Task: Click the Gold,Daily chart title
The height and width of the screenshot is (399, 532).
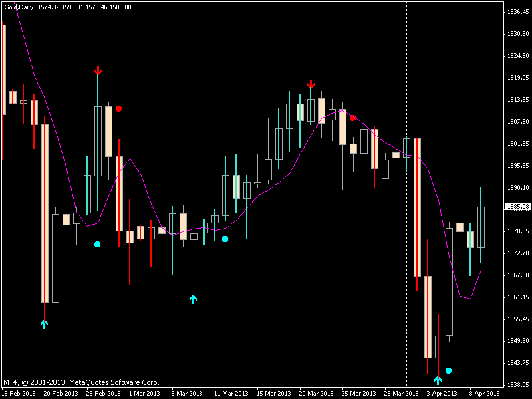Action: point(19,7)
